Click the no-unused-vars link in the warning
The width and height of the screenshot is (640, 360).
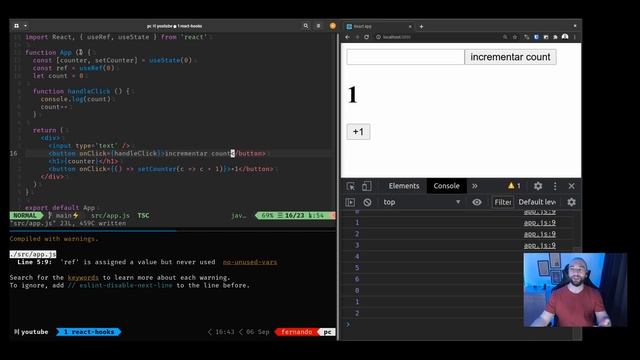click(x=250, y=262)
